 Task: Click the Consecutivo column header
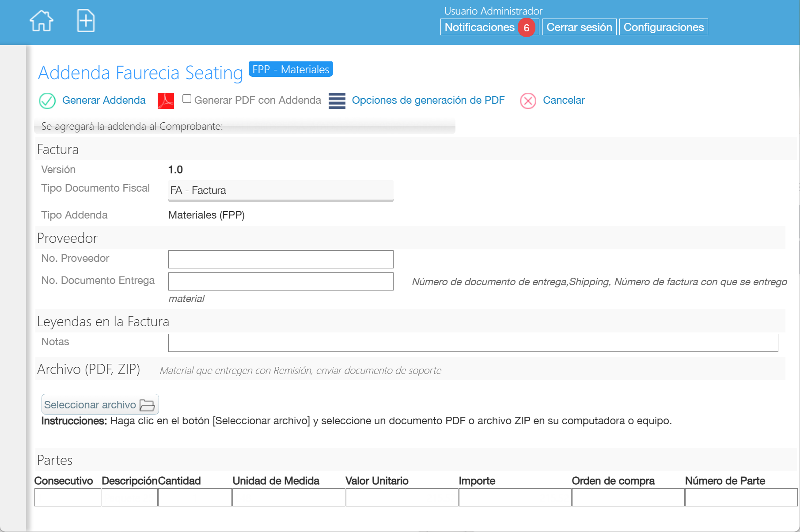64,481
